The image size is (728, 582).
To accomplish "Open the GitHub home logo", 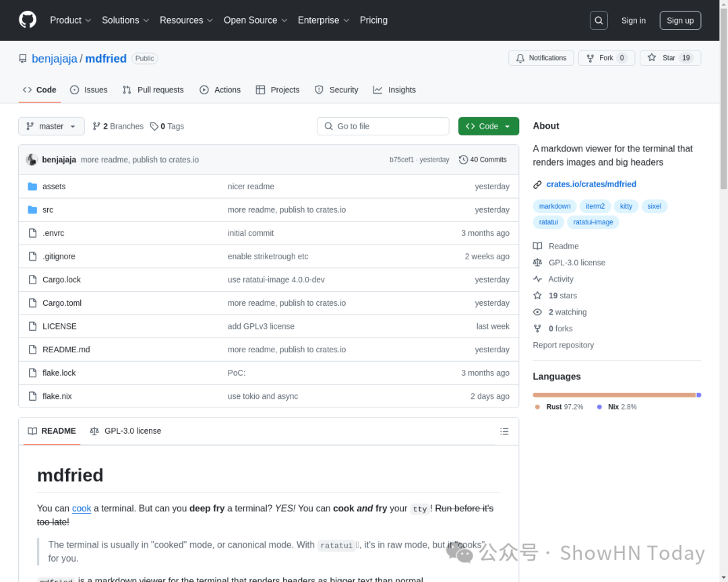I will click(28, 20).
